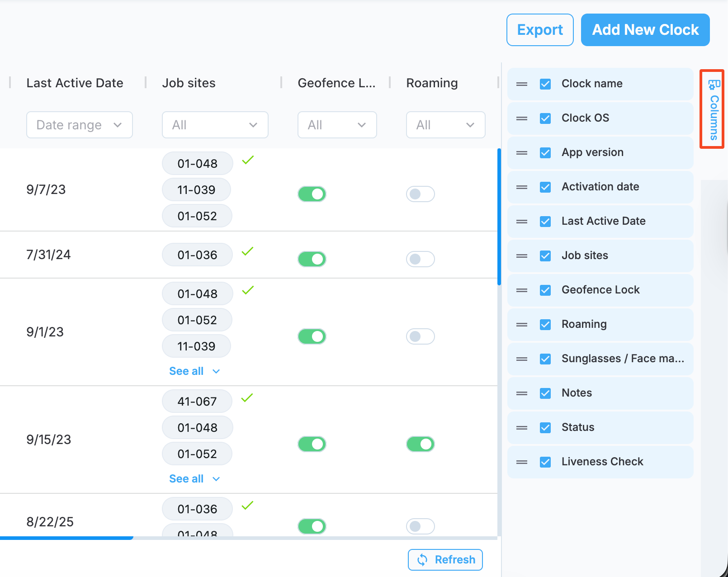Turn off Roaming toggle for 9/15/23 row
This screenshot has height=577, width=728.
[421, 444]
